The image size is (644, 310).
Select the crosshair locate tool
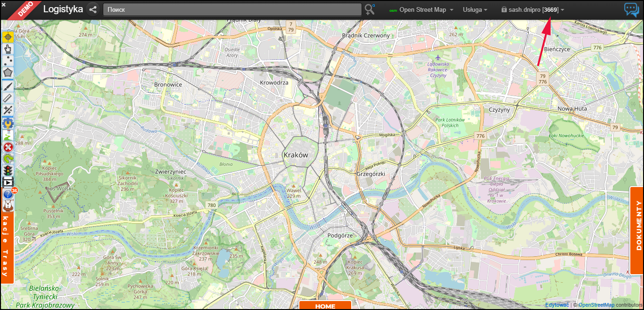click(8, 37)
